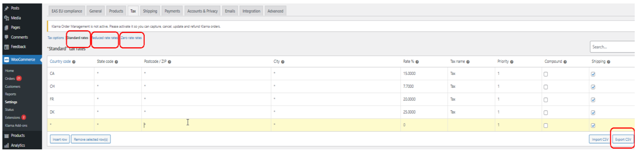Uncheck Shipping checkbox for FR row

pos(593,100)
